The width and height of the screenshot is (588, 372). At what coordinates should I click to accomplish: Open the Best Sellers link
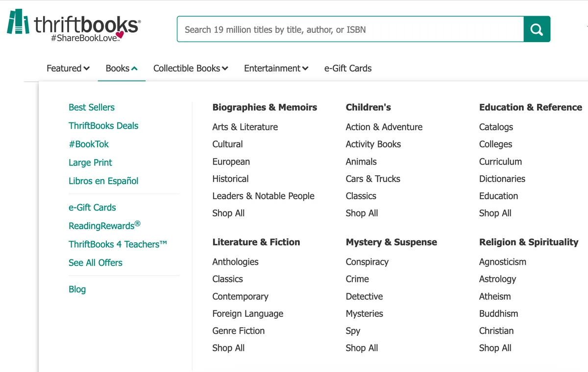pyautogui.click(x=92, y=107)
